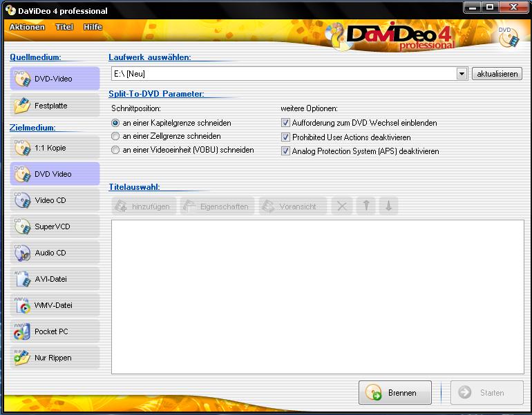Click the aktualisieren button
Image resolution: width=532 pixels, height=415 pixels.
coord(497,74)
